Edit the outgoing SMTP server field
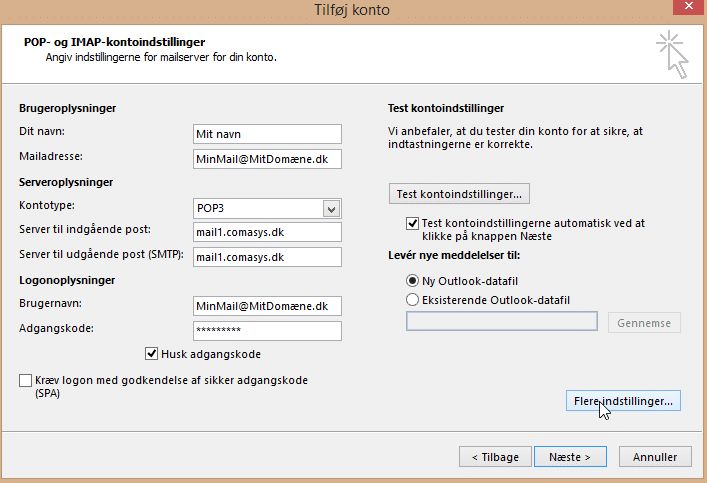This screenshot has width=707, height=483. [267, 257]
